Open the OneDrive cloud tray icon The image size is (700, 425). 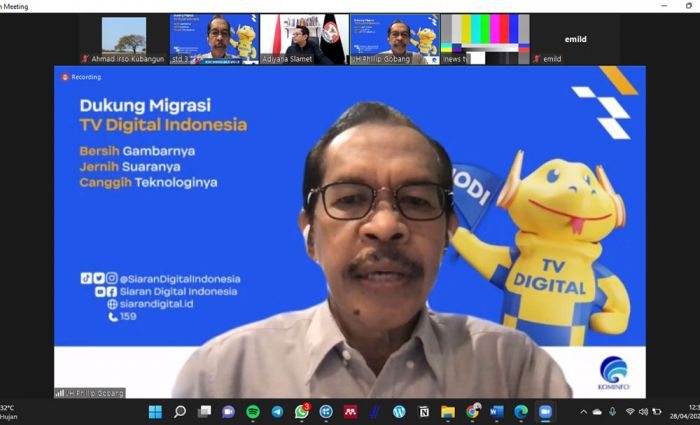tap(597, 412)
